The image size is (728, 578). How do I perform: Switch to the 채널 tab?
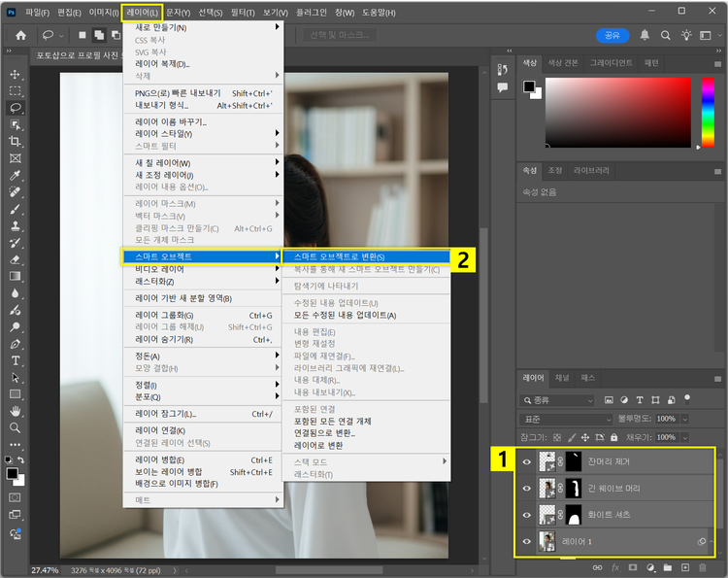[562, 377]
